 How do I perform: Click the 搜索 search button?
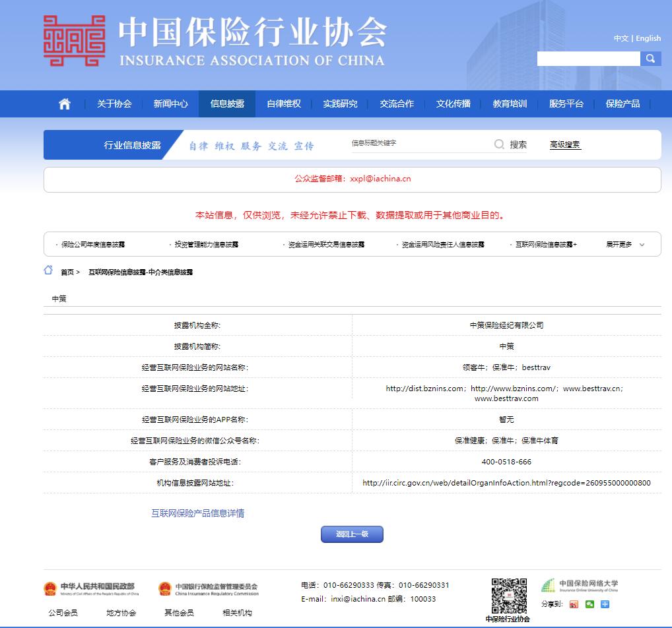click(518, 144)
